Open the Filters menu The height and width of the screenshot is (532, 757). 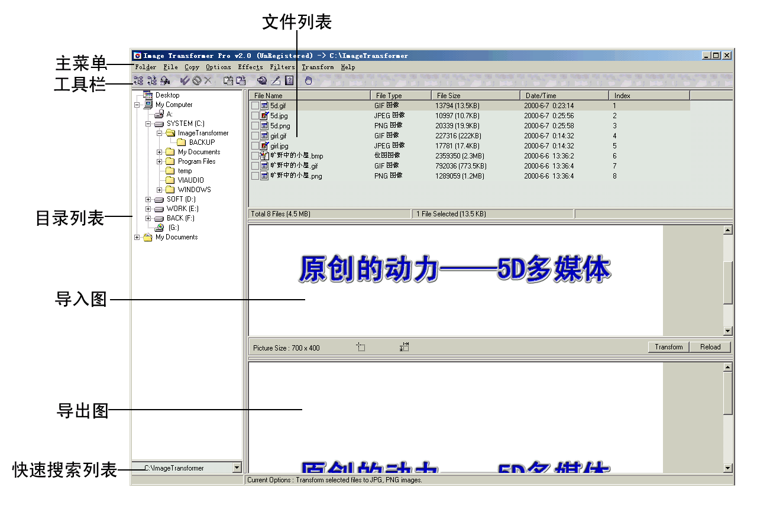282,67
